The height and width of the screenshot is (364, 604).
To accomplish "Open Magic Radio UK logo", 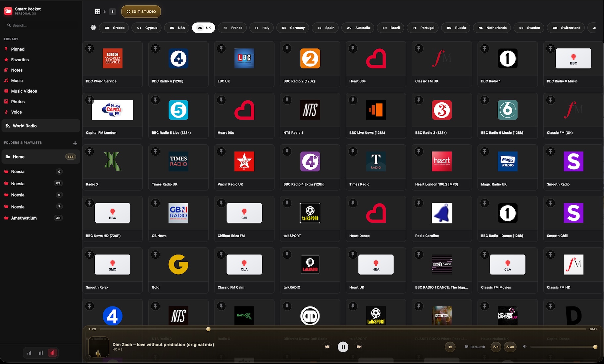I will [x=508, y=161].
